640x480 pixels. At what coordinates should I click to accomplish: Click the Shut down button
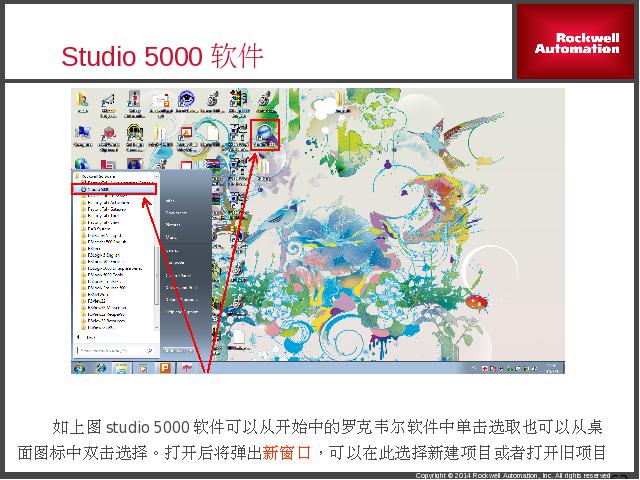(x=174, y=351)
